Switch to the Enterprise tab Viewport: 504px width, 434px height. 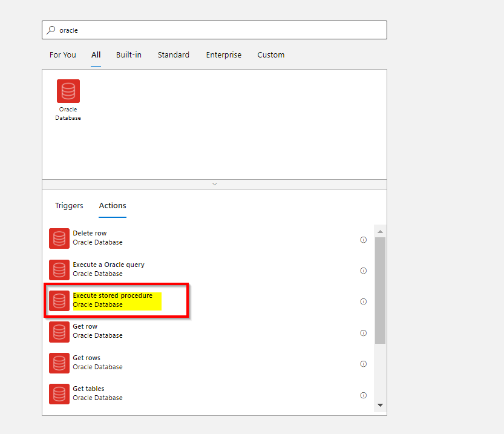point(224,55)
